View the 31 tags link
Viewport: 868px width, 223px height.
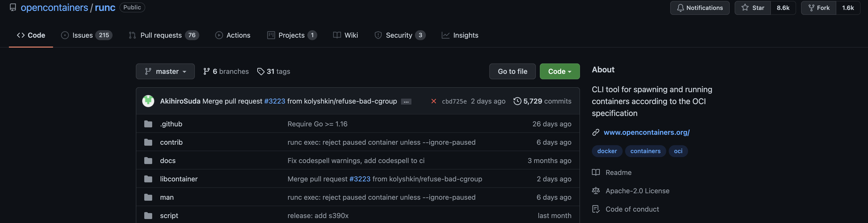pos(274,71)
